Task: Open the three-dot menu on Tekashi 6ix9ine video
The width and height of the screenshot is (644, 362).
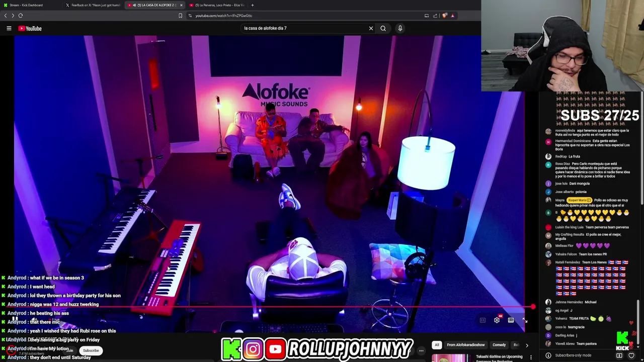Action: tap(531, 357)
